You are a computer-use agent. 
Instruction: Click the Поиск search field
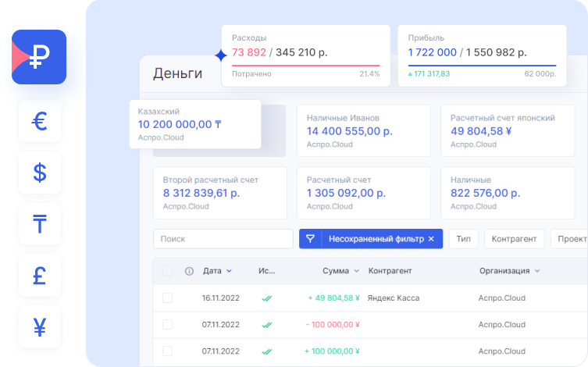coord(223,239)
